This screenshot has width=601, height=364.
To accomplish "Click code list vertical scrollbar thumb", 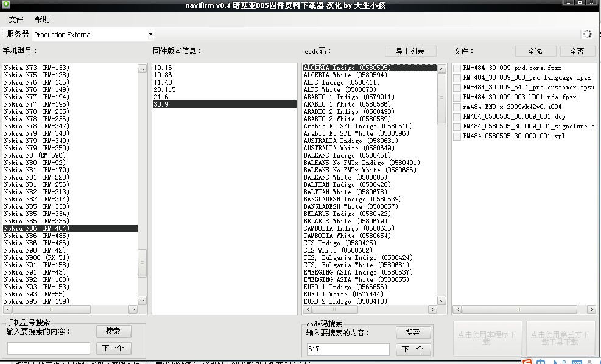I will 441,98.
